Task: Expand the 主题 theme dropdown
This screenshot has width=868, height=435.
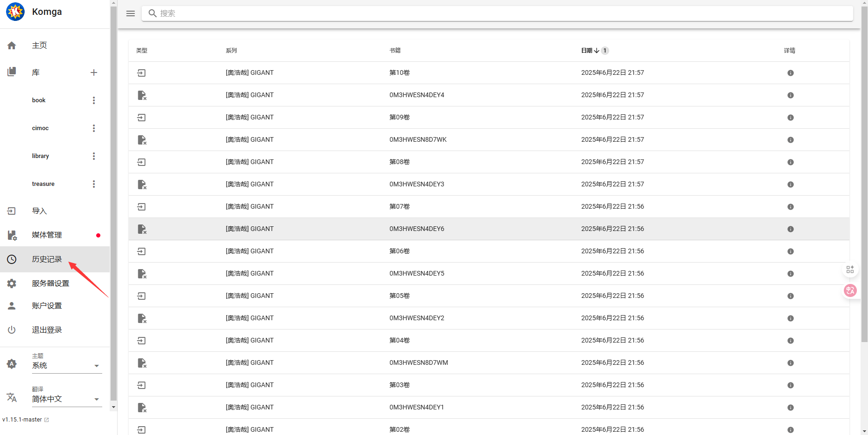Action: click(x=96, y=366)
